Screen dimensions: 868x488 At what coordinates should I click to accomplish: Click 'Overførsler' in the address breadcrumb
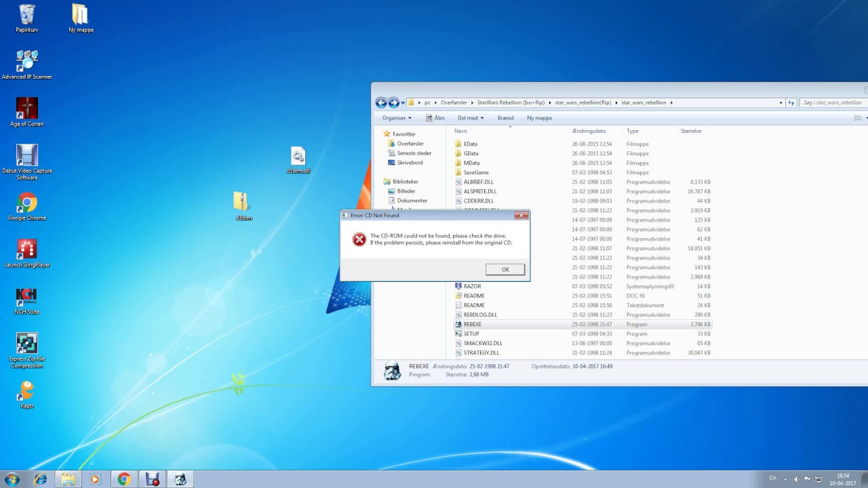[454, 103]
